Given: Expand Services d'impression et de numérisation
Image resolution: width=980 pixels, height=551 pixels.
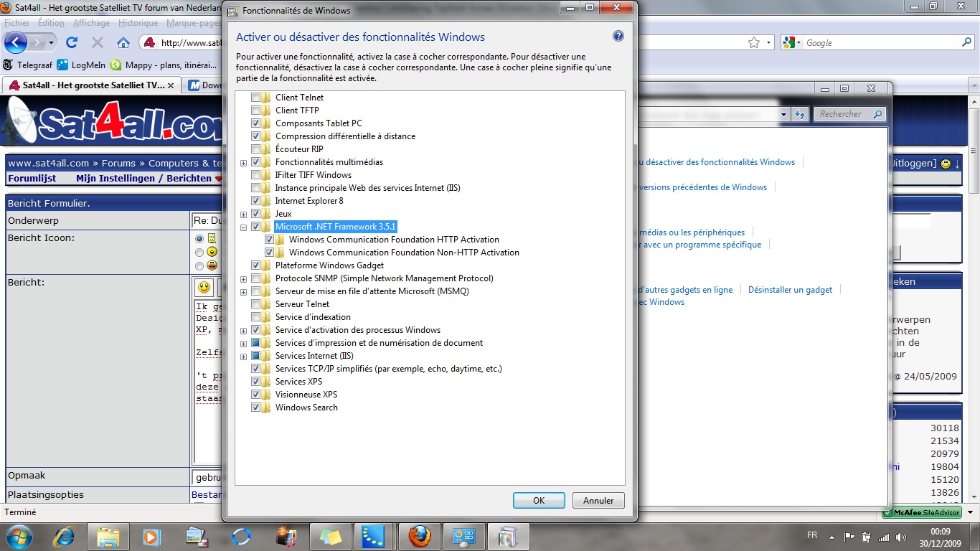Looking at the screenshot, I should (244, 344).
